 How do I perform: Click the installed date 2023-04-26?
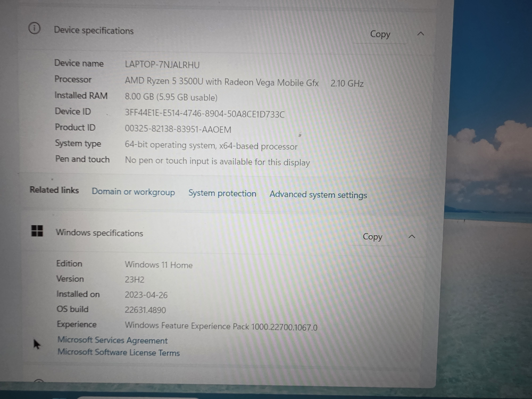coord(146,295)
